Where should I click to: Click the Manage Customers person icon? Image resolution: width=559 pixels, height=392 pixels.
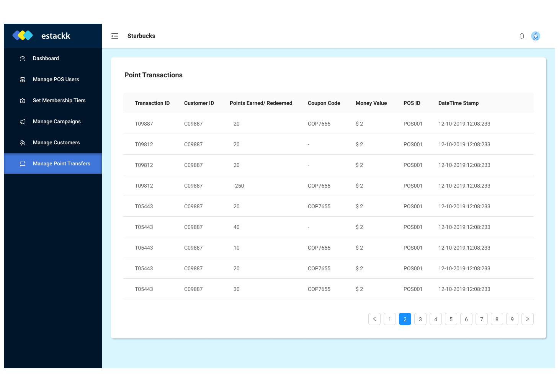(x=23, y=143)
